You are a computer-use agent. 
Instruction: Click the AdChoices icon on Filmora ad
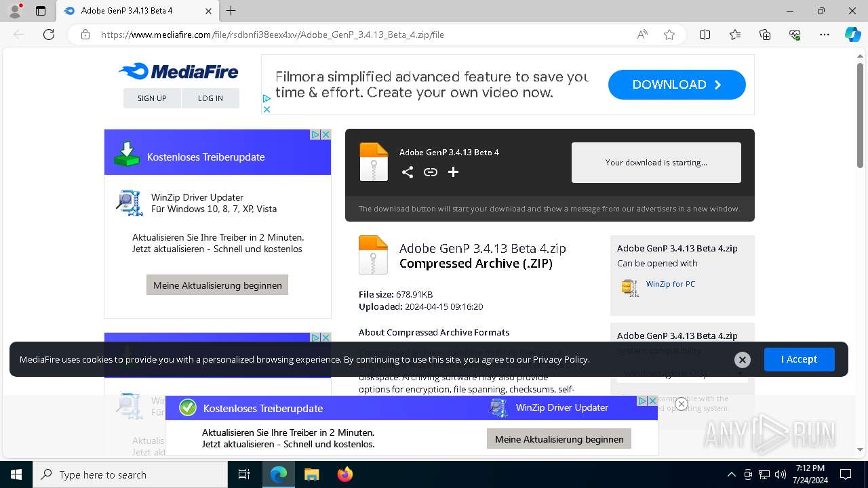[267, 99]
